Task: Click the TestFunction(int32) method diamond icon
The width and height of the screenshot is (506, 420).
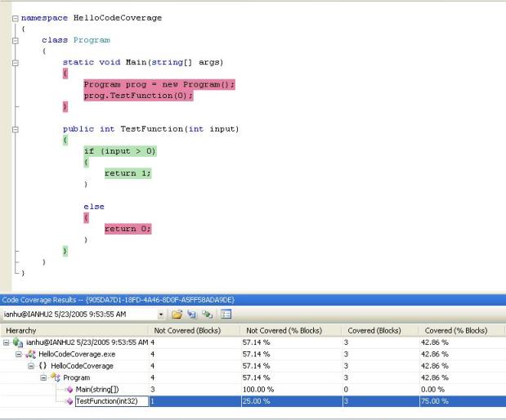Action: [x=69, y=401]
